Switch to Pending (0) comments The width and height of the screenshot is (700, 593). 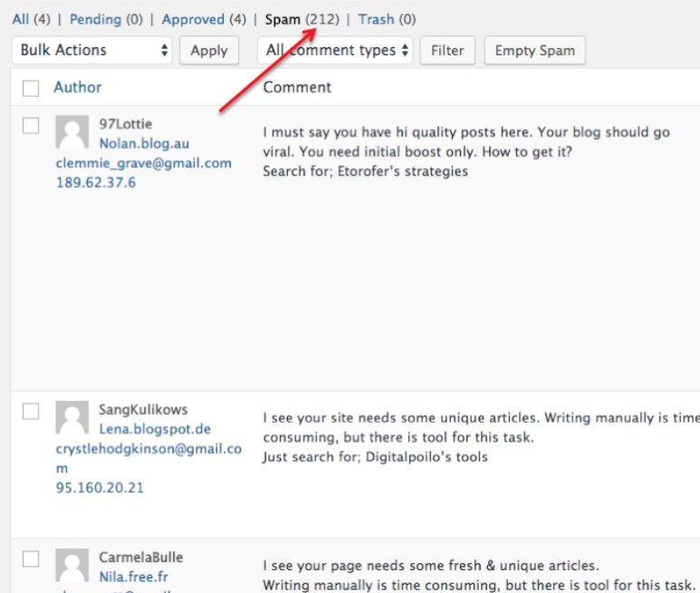point(106,19)
